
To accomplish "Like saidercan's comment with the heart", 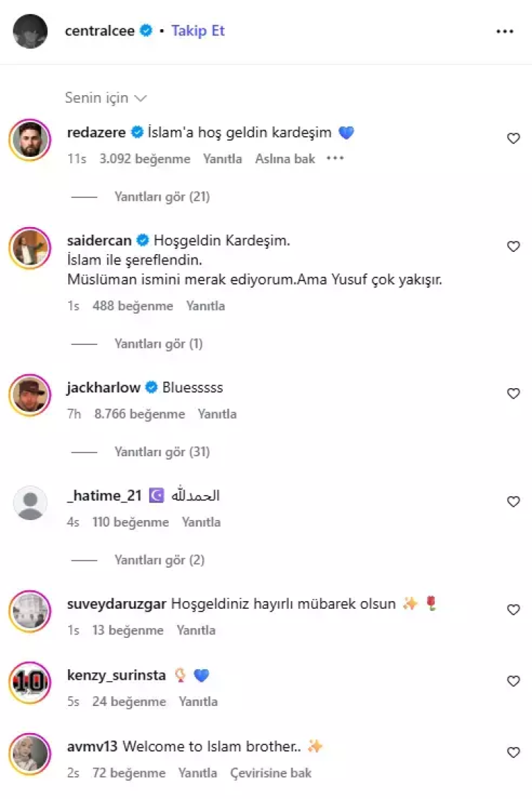I will pos(514,246).
